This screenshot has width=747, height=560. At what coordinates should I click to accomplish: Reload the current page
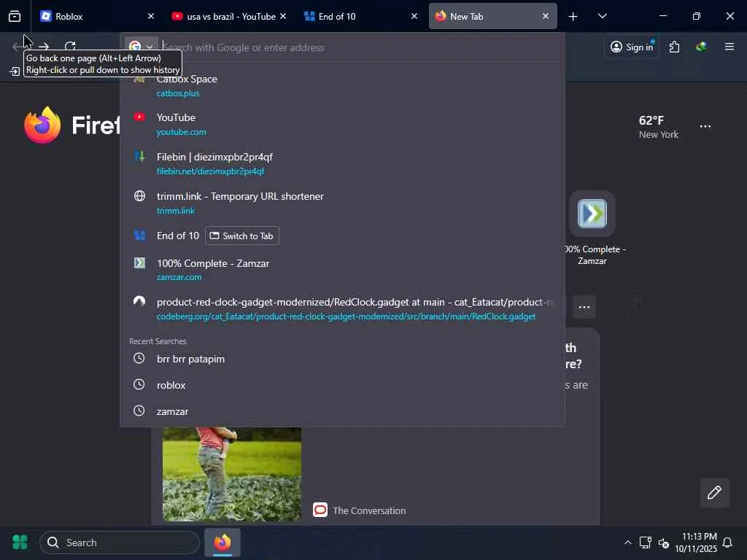70,46
